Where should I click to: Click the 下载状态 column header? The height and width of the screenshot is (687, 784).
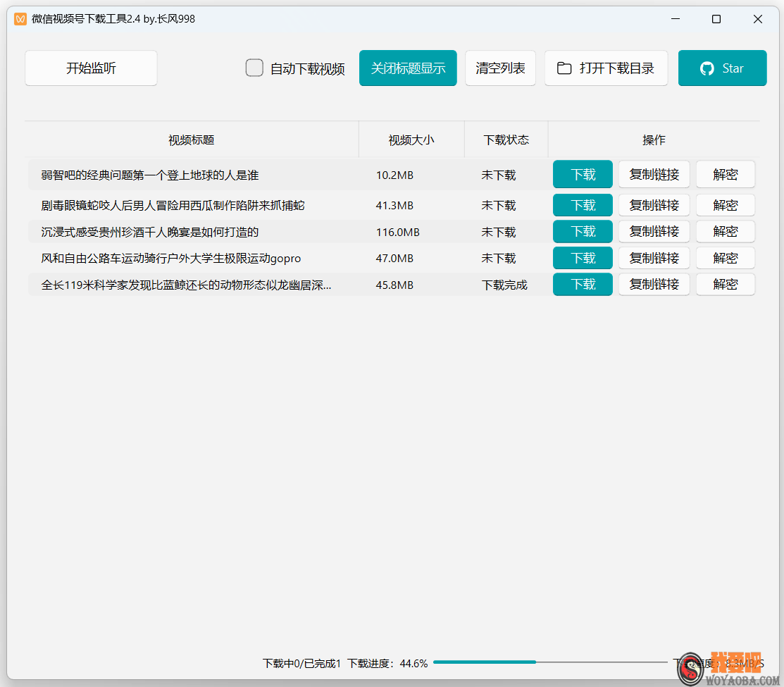(x=506, y=140)
